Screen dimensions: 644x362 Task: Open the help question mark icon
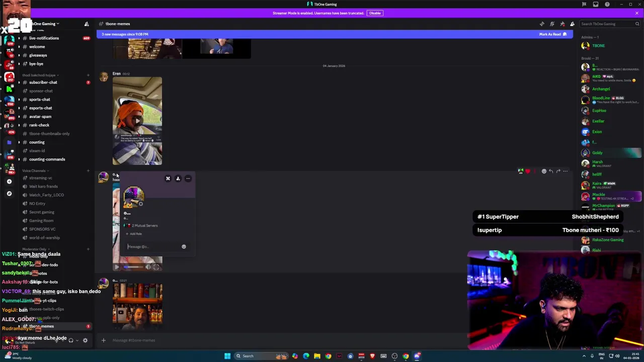point(607,4)
